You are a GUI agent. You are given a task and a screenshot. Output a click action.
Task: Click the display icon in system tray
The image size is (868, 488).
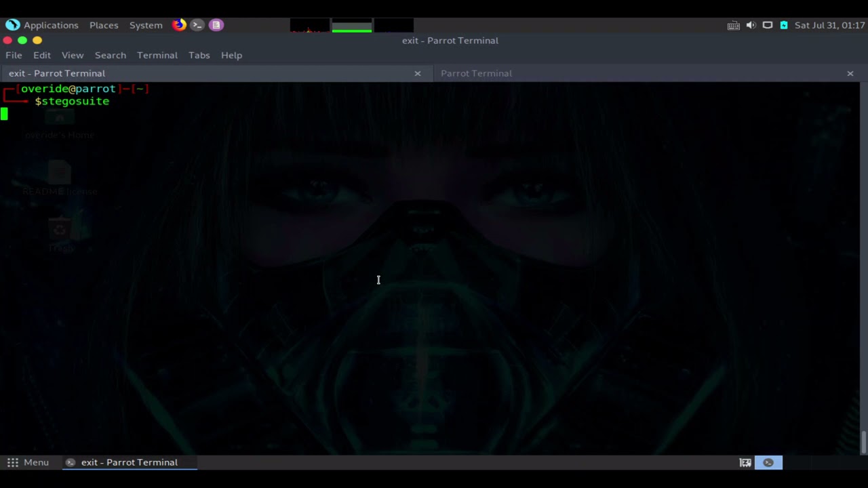point(768,25)
